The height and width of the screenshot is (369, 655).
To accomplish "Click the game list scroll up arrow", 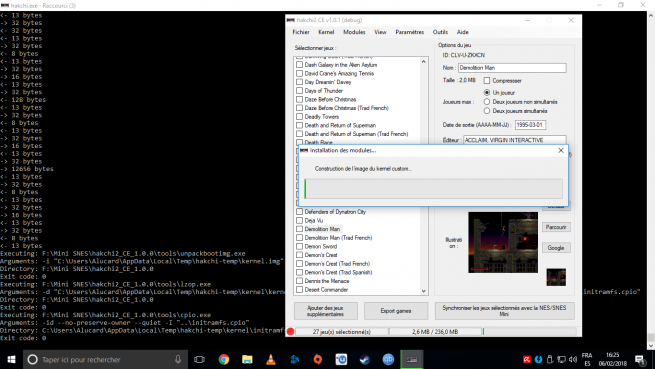I will (x=424, y=61).
